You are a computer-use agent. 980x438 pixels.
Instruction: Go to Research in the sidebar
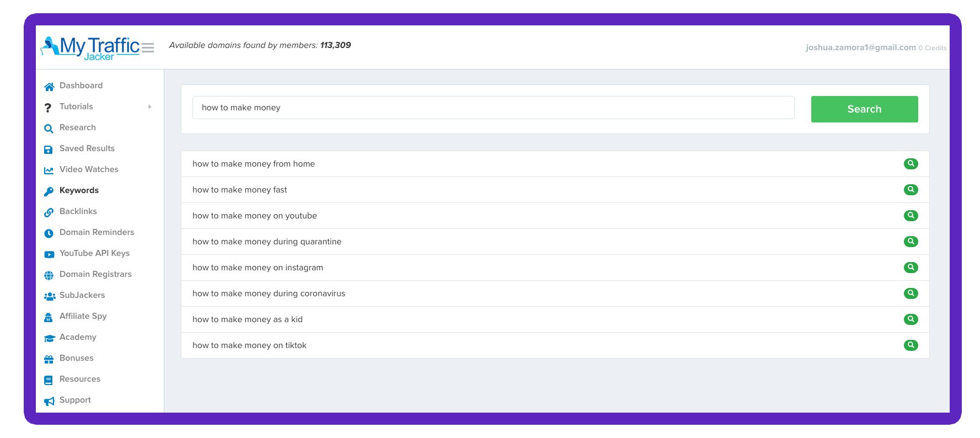(78, 127)
